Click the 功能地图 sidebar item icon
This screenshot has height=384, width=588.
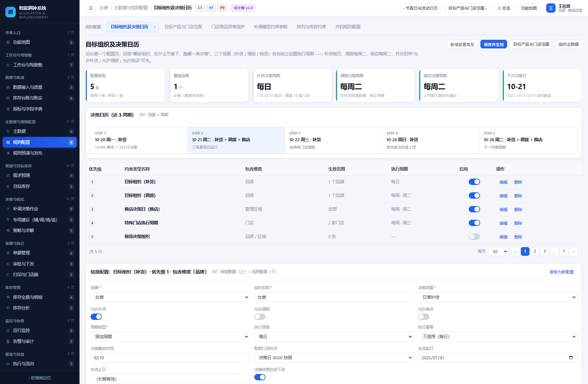coord(8,42)
